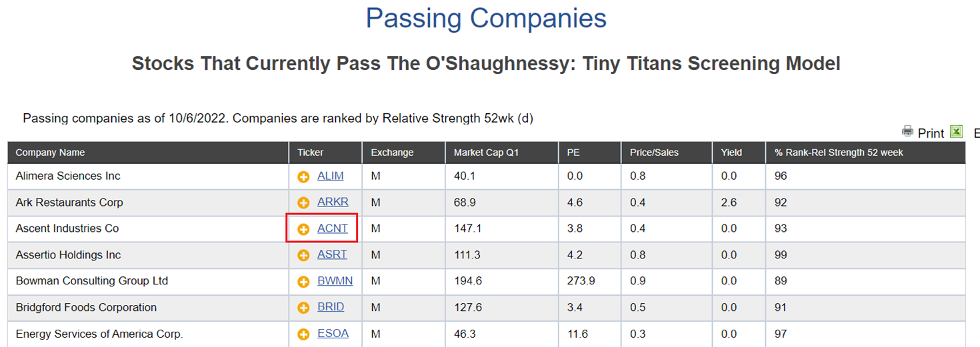Click the orange plus icon beside ALIM

[303, 177]
